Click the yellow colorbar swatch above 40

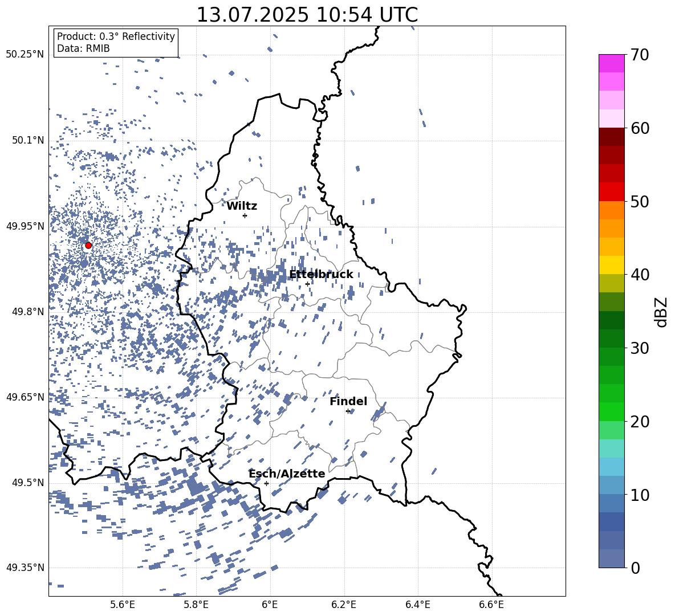coord(611,265)
